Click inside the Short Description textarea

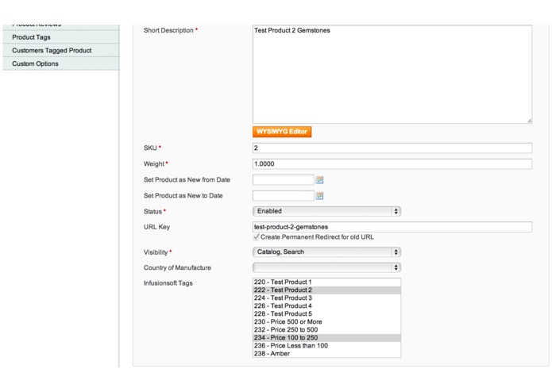pyautogui.click(x=392, y=74)
